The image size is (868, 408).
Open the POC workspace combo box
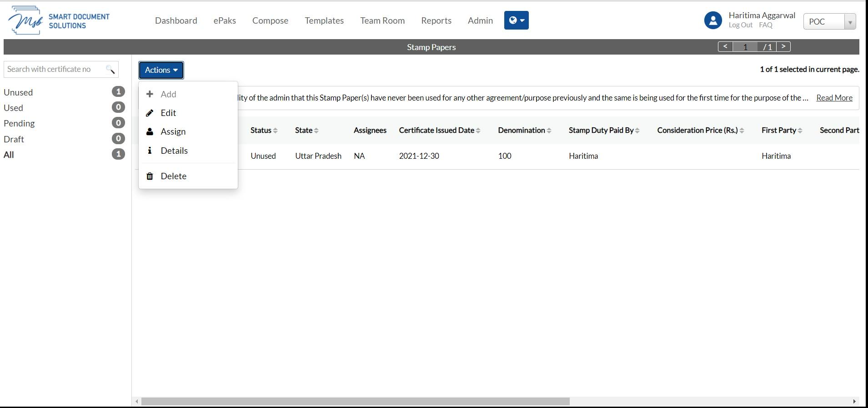pyautogui.click(x=829, y=21)
